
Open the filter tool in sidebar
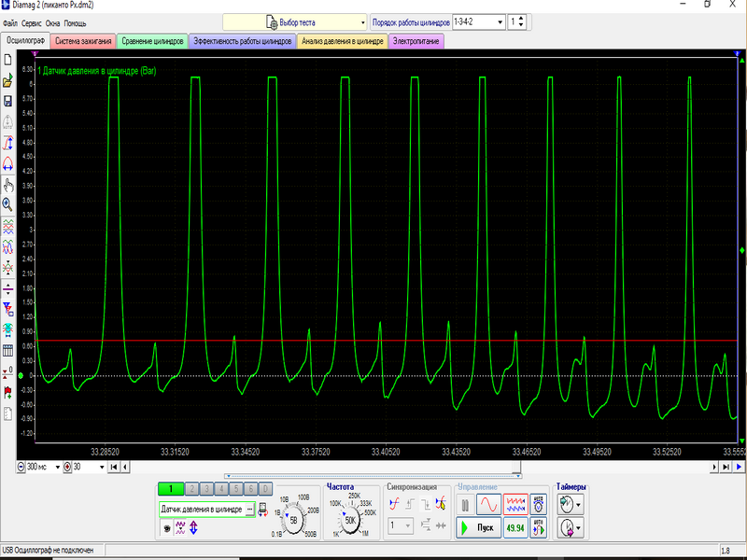coord(7,309)
